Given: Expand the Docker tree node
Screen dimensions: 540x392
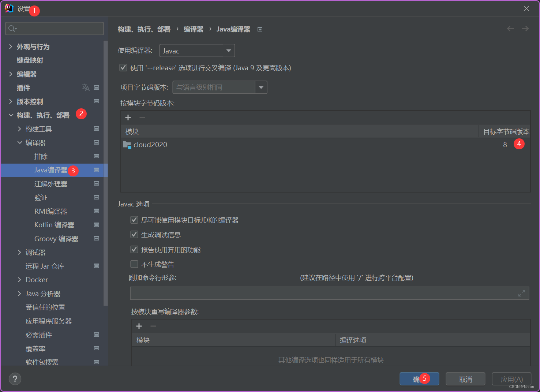Looking at the screenshot, I should point(19,280).
